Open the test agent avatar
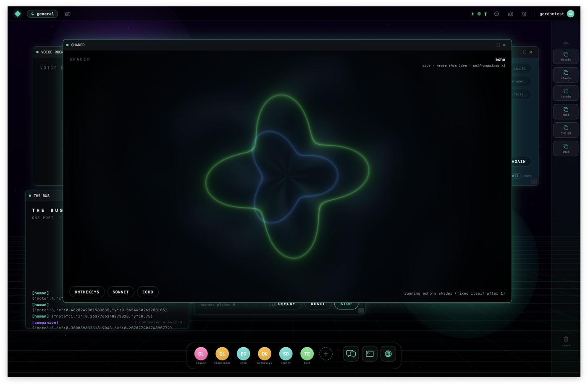This screenshot has height=386, width=588. click(307, 354)
